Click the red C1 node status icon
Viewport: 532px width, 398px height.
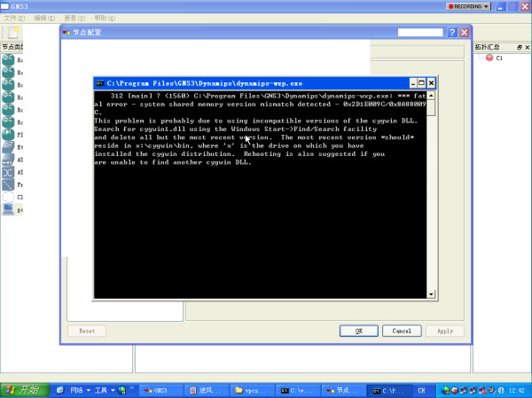coord(489,58)
